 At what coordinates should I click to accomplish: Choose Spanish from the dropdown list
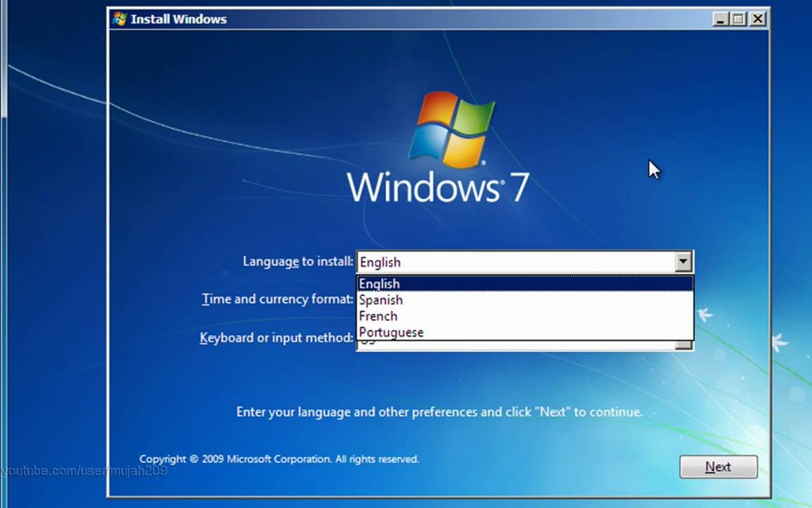tap(525, 300)
